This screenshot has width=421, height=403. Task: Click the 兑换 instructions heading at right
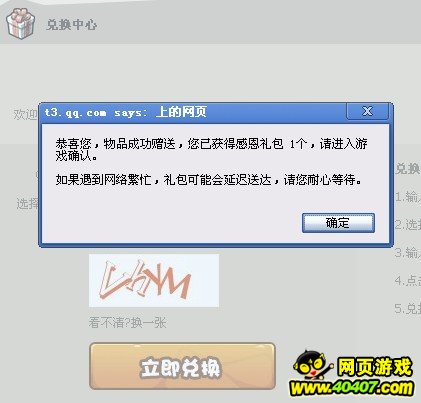pos(408,169)
